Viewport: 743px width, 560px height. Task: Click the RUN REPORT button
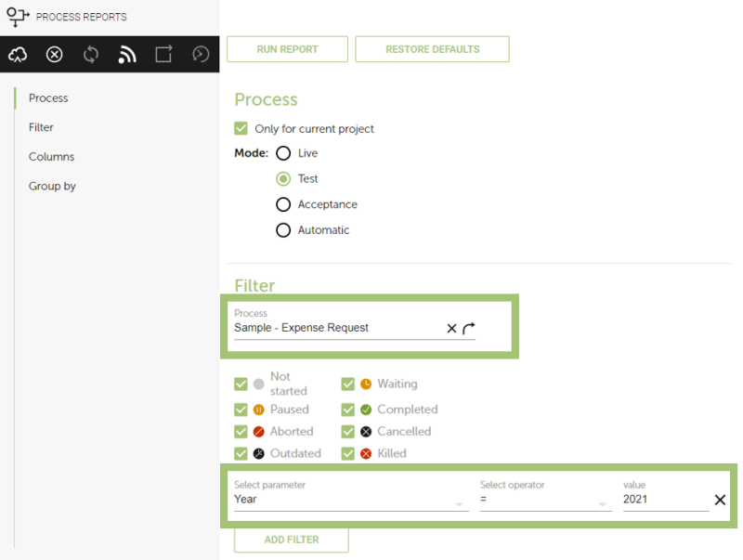coord(287,49)
